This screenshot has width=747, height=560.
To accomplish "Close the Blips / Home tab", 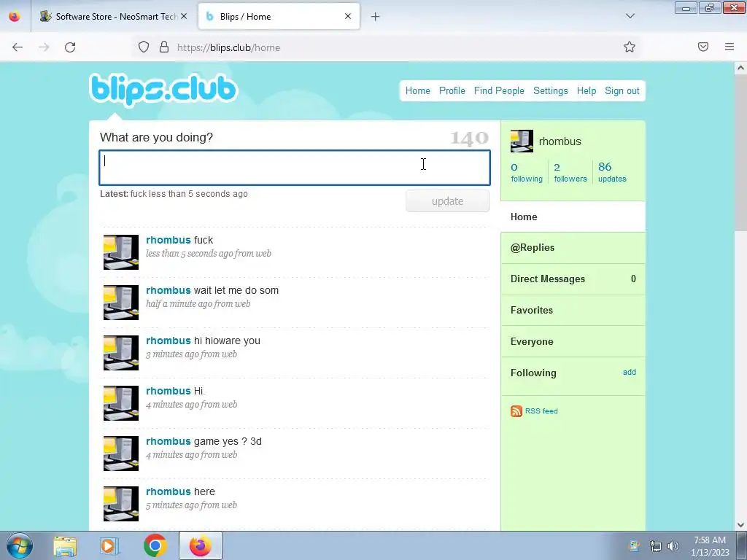I will [x=348, y=16].
